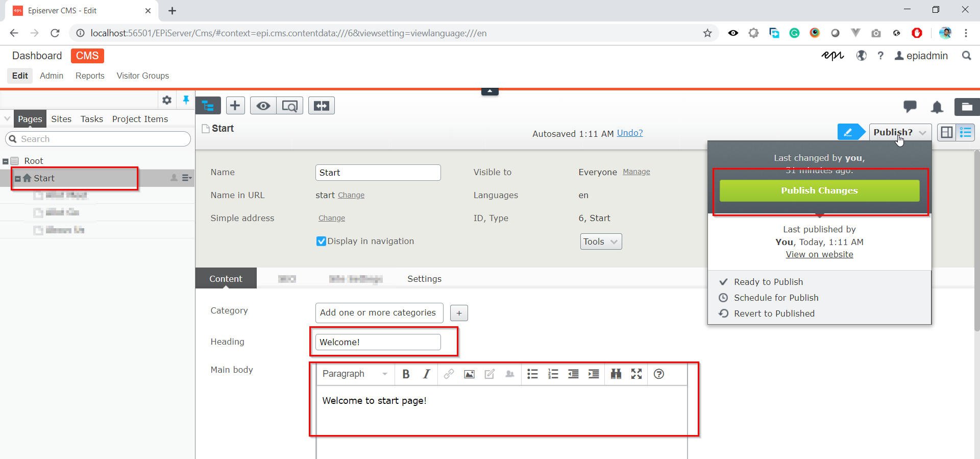Open Start page context menu icon

click(x=187, y=178)
